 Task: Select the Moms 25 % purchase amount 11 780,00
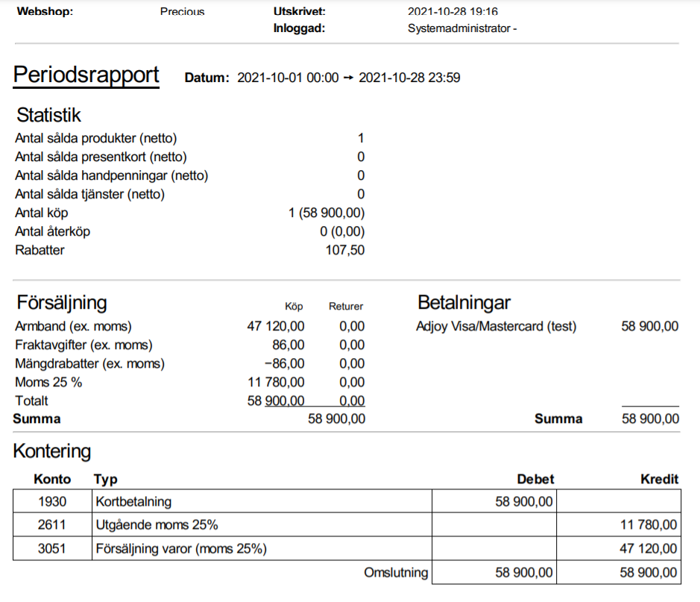tap(276, 383)
